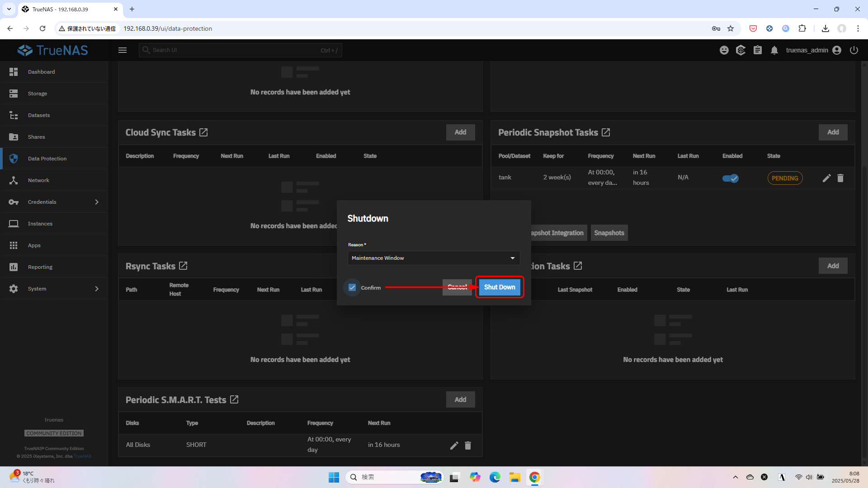The width and height of the screenshot is (868, 488).
Task: Open File Explorer from taskbar
Action: pos(515,477)
